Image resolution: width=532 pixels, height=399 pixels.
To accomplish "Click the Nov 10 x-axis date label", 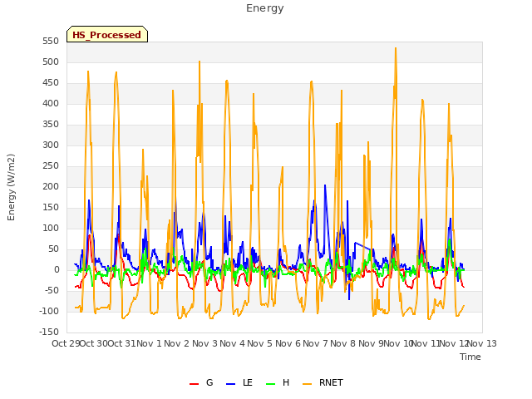I will pos(398,343).
